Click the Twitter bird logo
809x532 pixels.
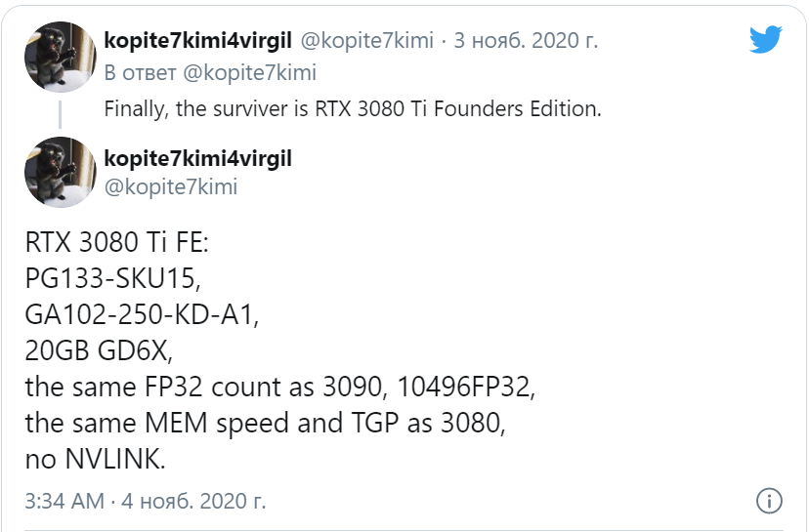pos(766,40)
